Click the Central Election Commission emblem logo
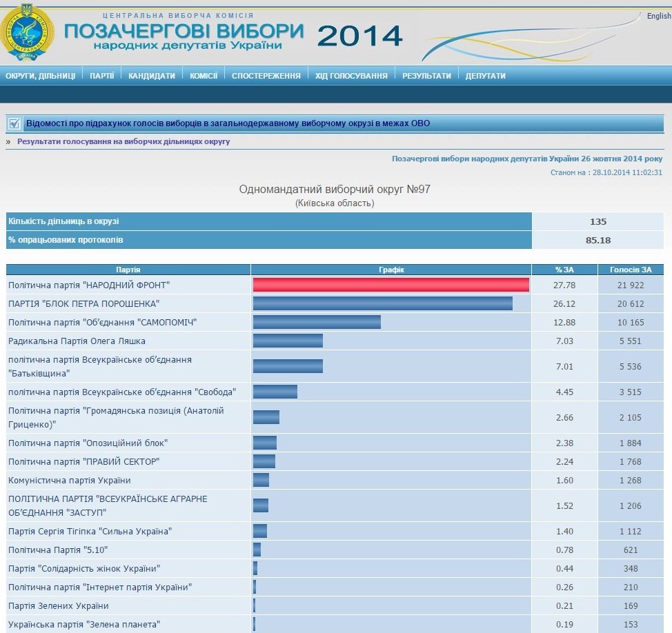Viewport: 672px width, 633px height. [x=27, y=32]
